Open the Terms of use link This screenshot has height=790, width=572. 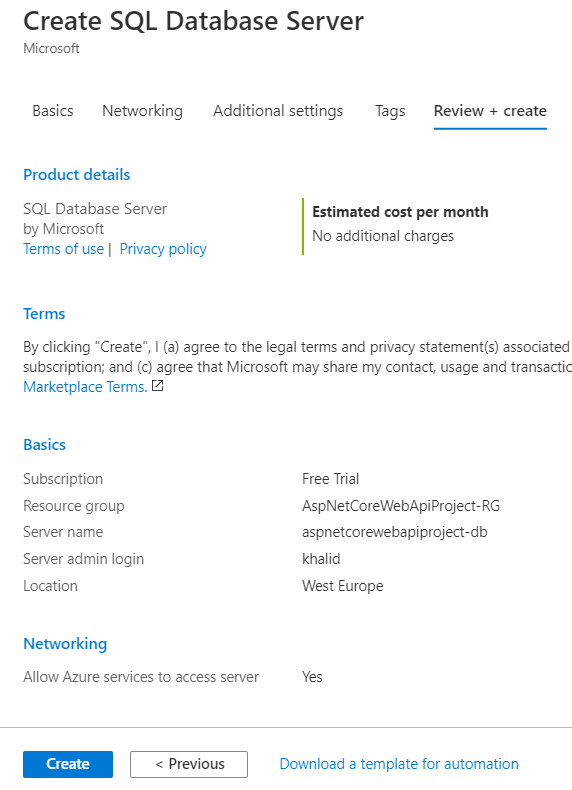(x=63, y=249)
